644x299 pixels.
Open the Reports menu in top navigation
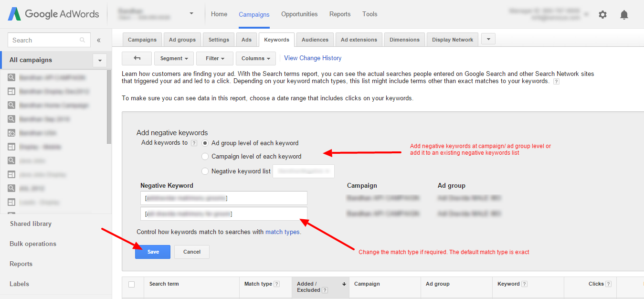click(340, 14)
